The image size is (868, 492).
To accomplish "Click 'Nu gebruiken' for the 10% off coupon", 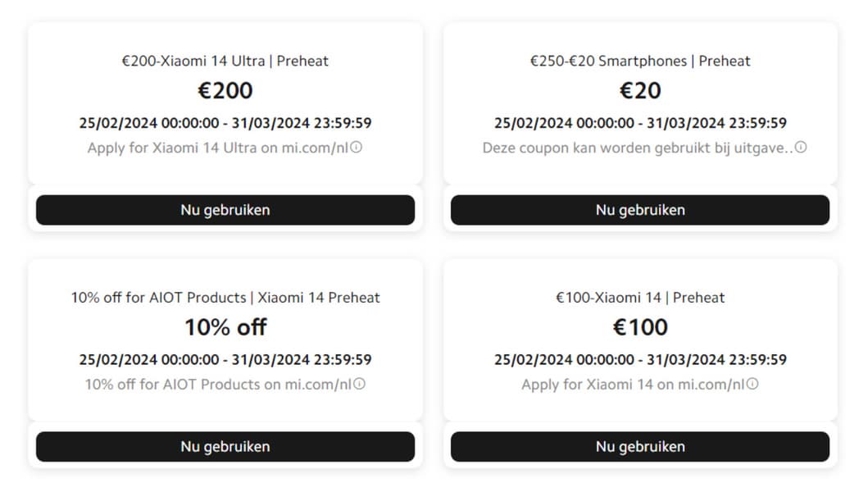I will tap(225, 447).
